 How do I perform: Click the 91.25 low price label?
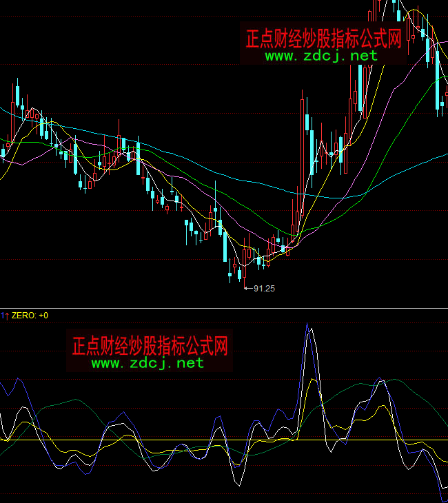point(265,289)
